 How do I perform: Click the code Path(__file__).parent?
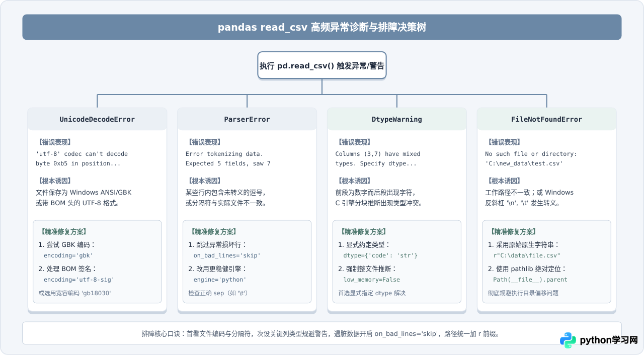coord(530,280)
